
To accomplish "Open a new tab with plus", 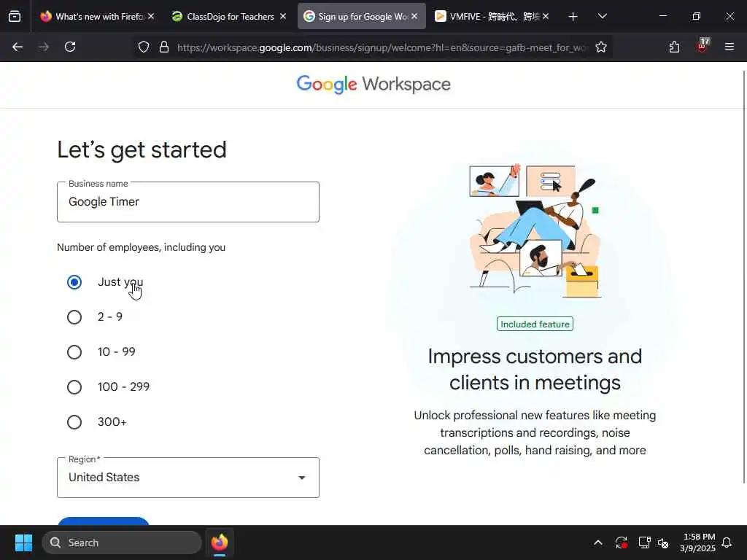I will (x=573, y=17).
